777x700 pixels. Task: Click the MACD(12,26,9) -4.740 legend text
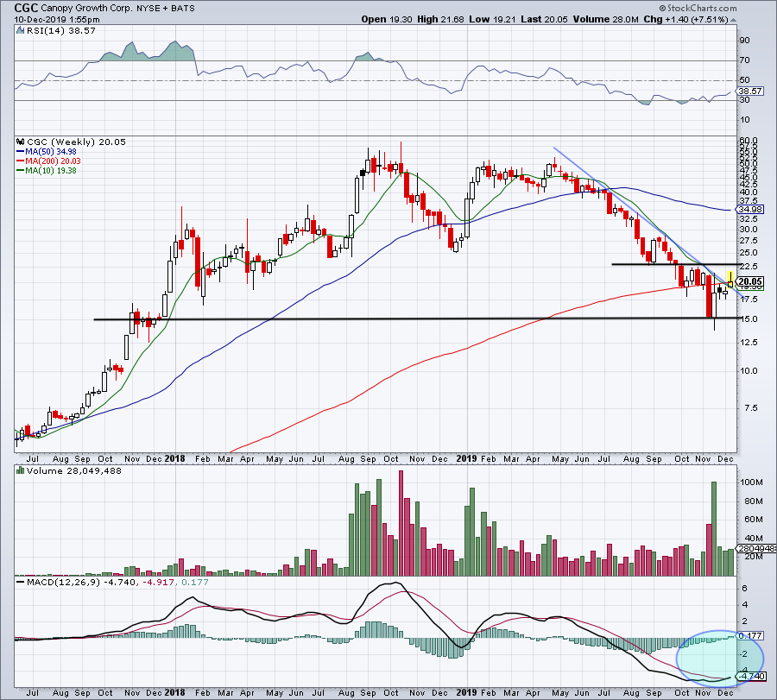(x=81, y=582)
